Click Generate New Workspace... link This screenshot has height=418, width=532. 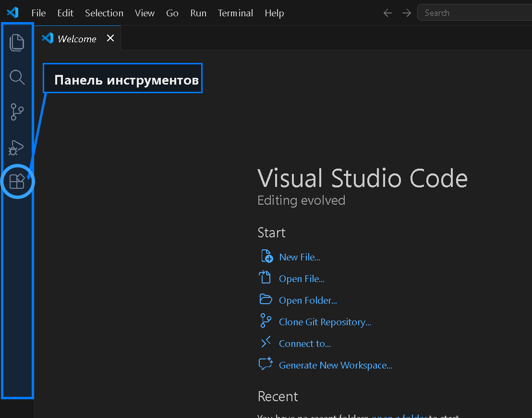335,365
